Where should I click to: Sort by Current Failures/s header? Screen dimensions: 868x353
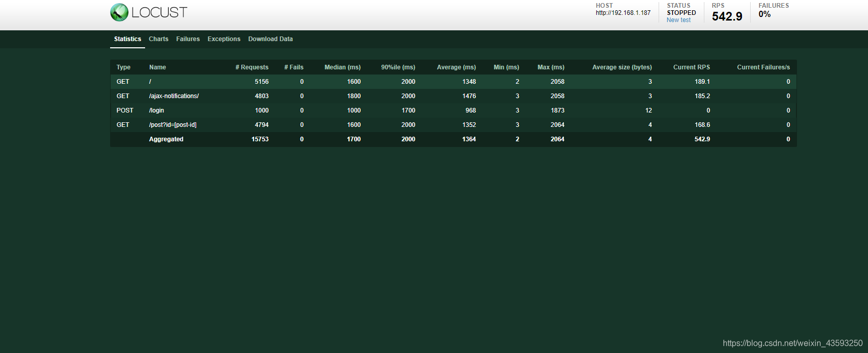[764, 67]
